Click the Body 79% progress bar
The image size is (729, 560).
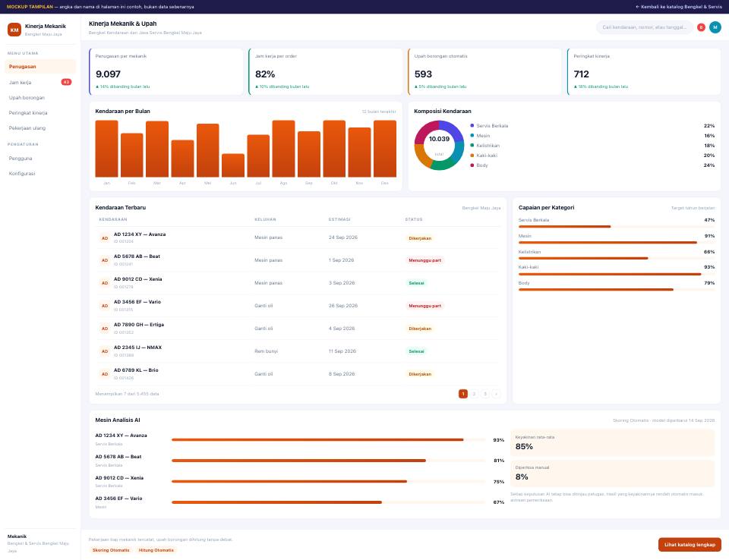617,290
